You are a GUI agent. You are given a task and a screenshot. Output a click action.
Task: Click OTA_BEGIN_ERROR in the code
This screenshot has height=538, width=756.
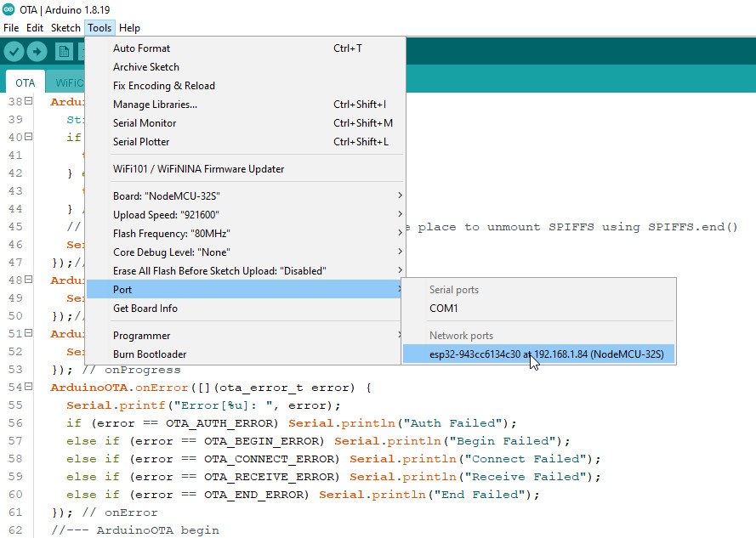[x=261, y=441]
